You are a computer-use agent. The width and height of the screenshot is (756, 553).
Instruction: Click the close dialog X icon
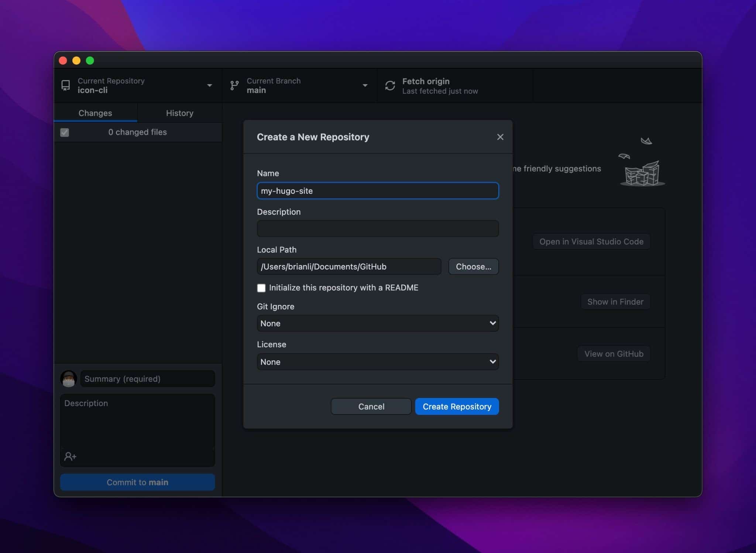[500, 137]
